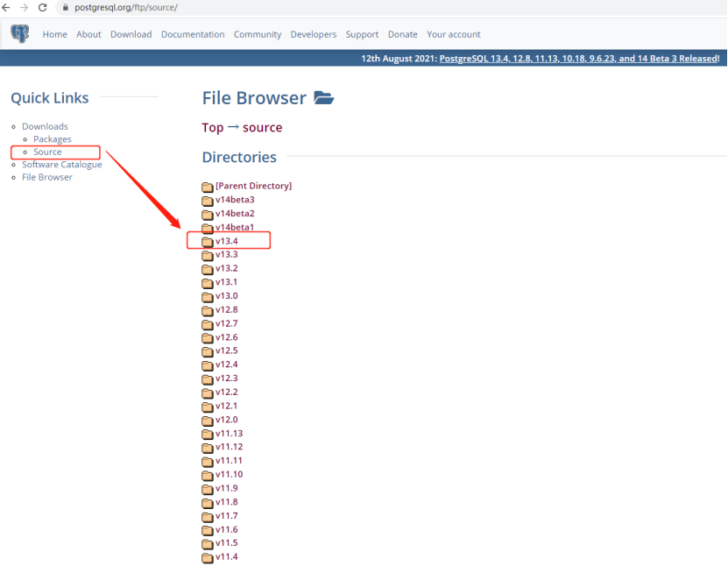Go to the Community nav item
Screen dimensions: 728x566
[x=258, y=34]
